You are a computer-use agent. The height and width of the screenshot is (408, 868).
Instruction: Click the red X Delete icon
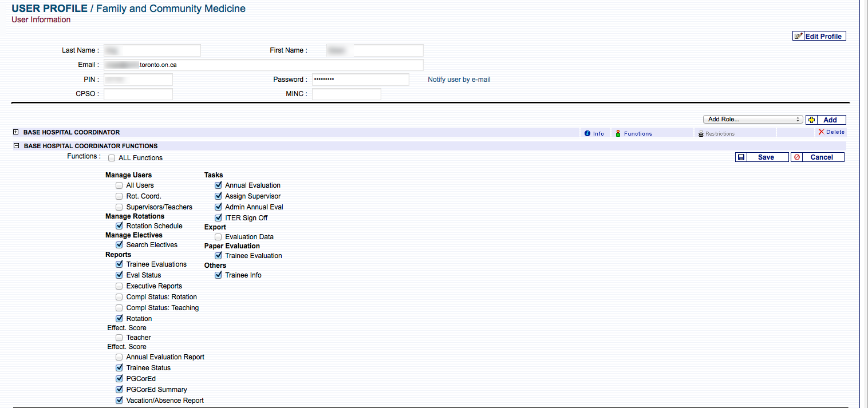(x=821, y=132)
